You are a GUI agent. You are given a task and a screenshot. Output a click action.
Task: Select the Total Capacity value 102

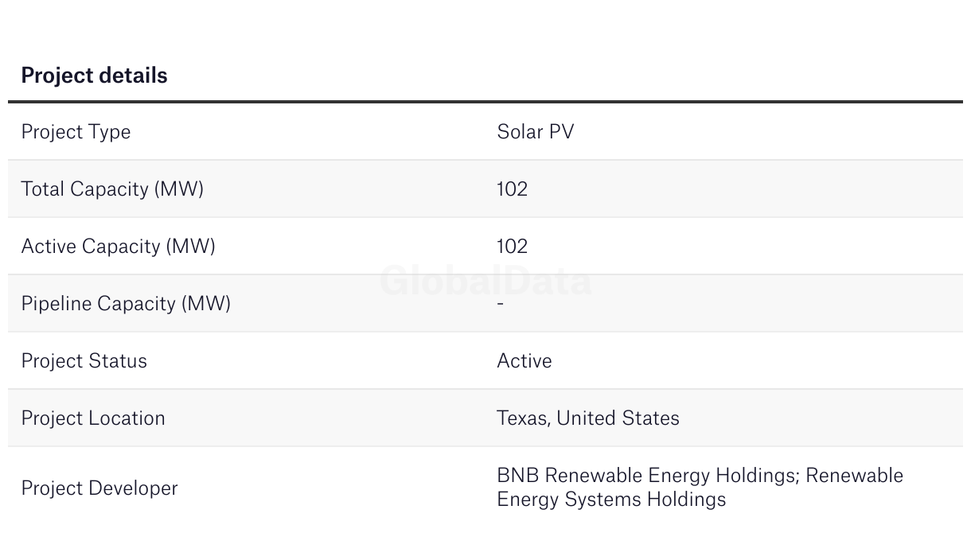tap(512, 189)
